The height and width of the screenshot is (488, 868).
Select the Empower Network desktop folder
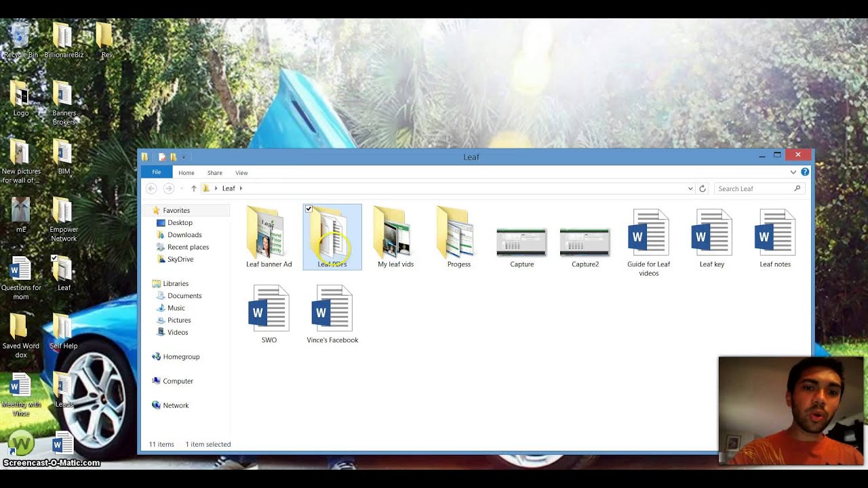(64, 219)
